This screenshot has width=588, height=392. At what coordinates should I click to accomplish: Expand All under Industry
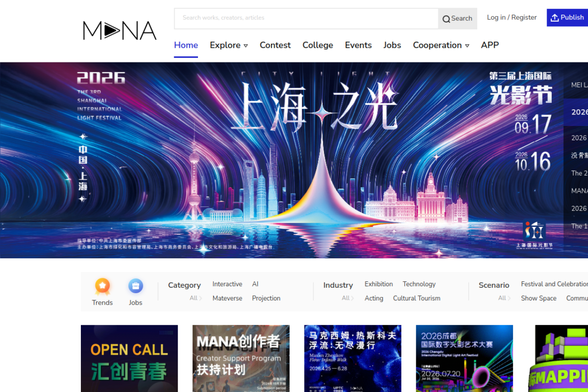(x=348, y=298)
